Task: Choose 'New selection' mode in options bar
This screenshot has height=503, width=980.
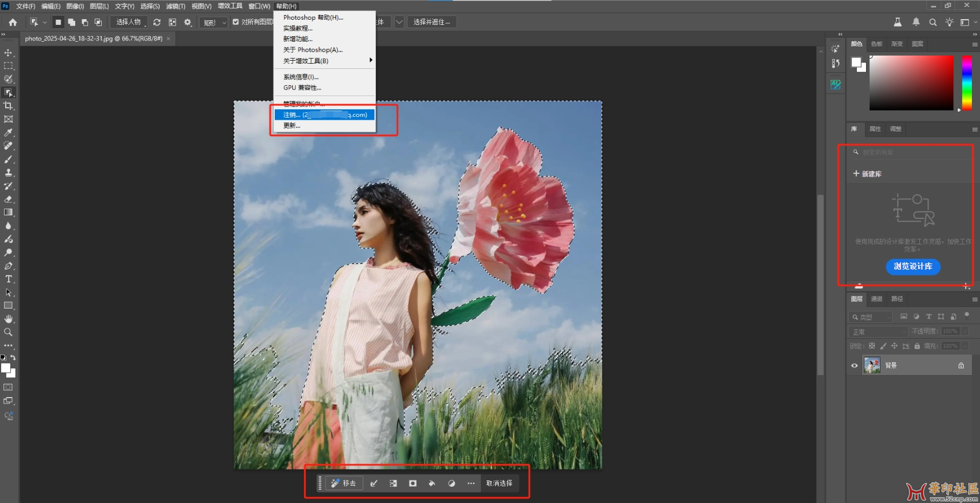Action: (58, 22)
